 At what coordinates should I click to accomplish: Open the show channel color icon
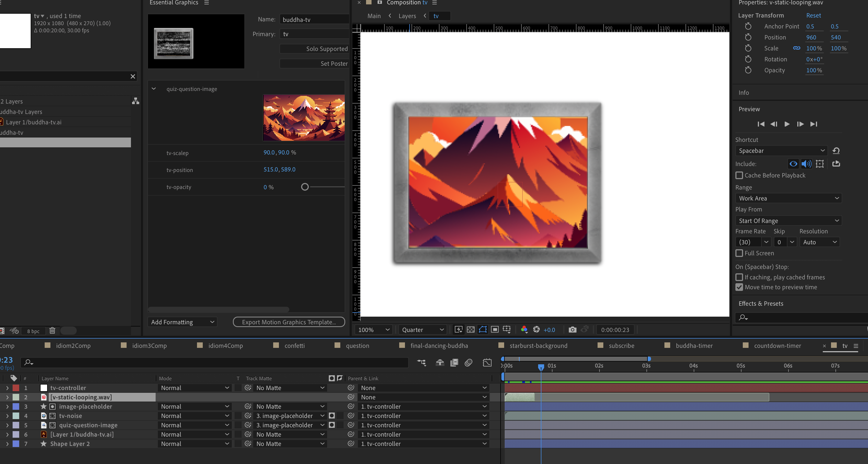524,330
